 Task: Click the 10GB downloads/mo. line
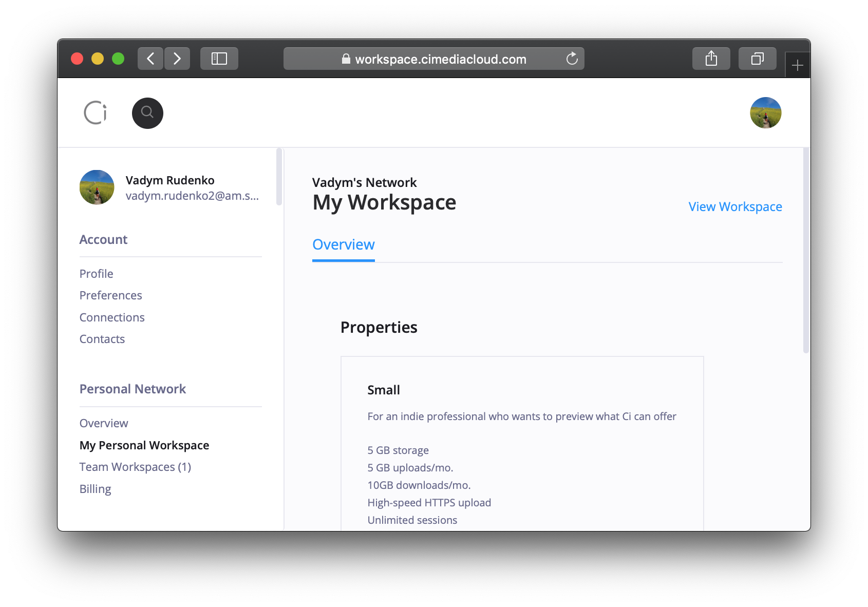(x=419, y=485)
